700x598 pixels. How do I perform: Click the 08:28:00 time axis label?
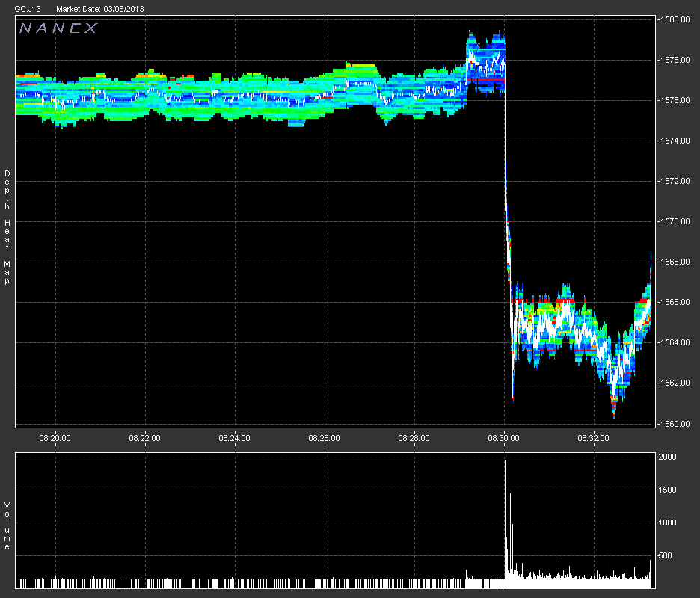414,438
